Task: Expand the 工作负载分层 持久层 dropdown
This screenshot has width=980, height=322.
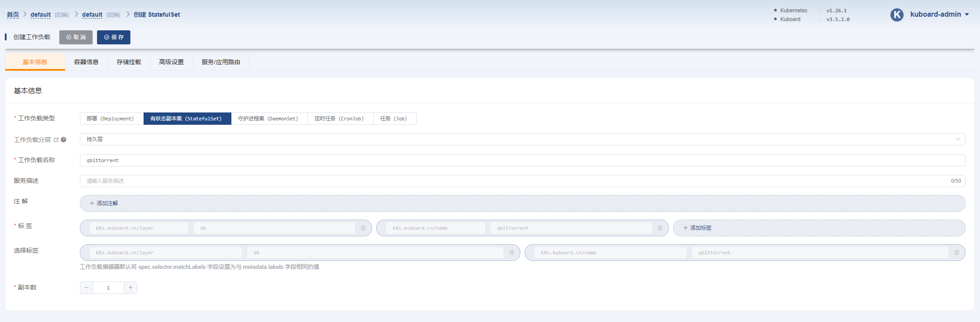Action: [522, 139]
